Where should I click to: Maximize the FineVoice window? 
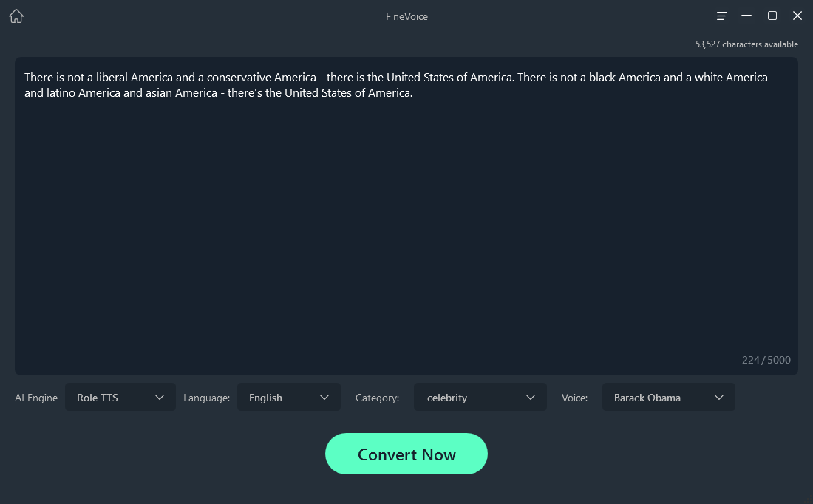772,16
